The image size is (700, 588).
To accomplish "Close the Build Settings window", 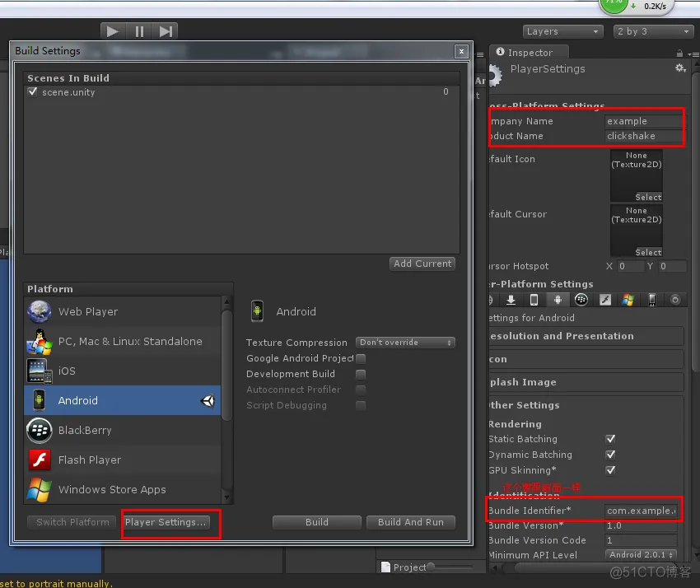I will [x=461, y=52].
